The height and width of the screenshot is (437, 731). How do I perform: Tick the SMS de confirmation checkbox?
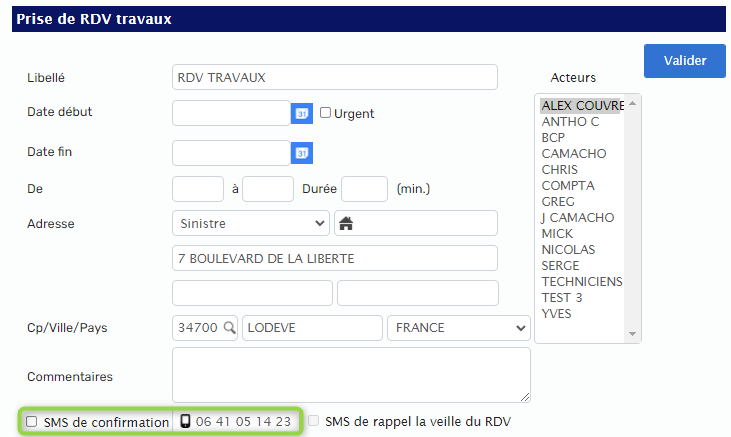coord(32,422)
